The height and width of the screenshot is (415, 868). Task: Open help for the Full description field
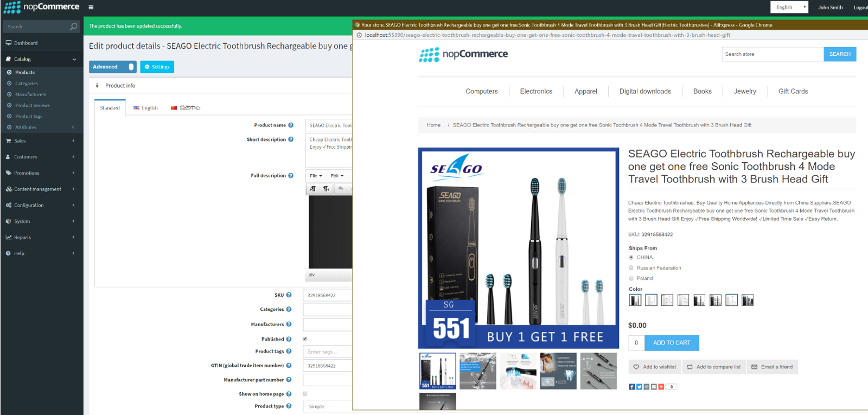click(x=291, y=176)
